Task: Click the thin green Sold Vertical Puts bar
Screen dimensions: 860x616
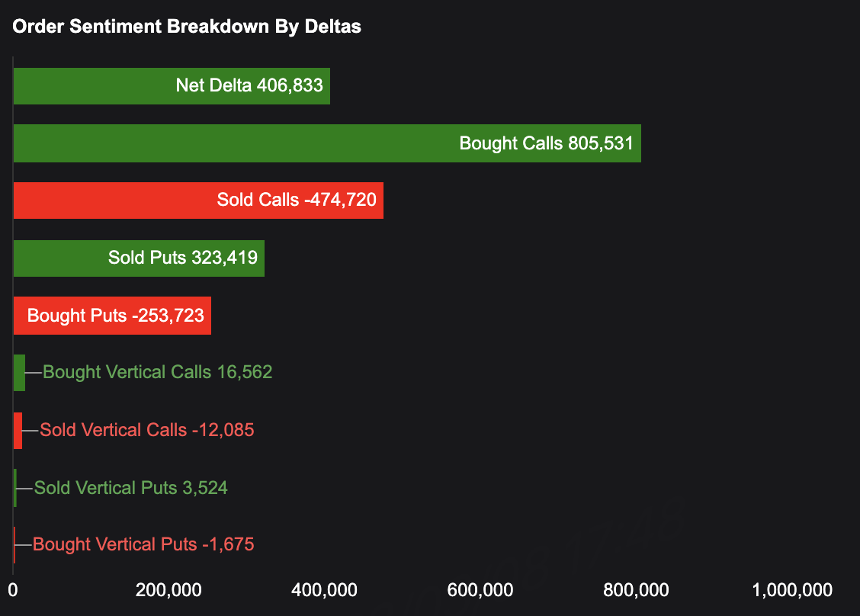Action: coord(15,488)
